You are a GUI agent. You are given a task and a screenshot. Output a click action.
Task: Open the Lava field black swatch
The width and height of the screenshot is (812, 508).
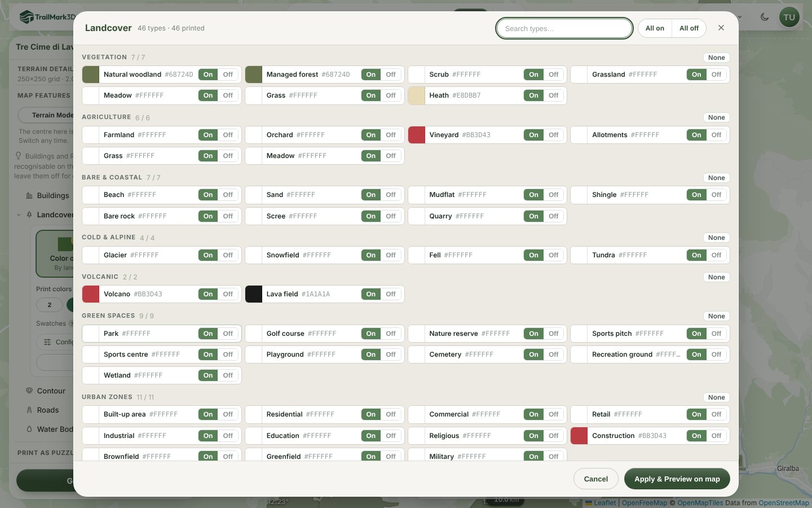pyautogui.click(x=254, y=294)
